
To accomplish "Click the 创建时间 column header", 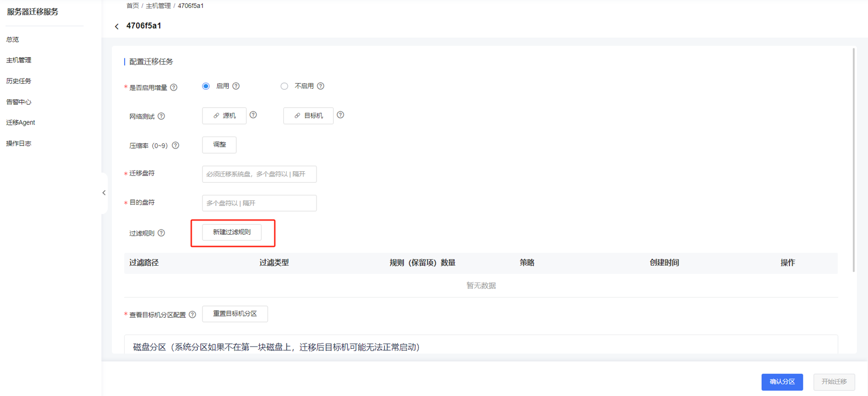I will [x=665, y=263].
